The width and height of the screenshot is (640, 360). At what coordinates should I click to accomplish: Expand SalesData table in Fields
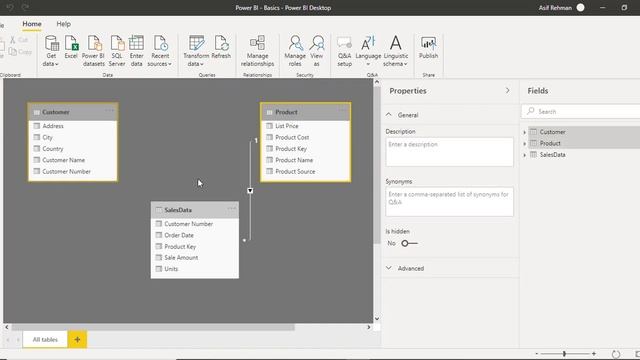[524, 155]
